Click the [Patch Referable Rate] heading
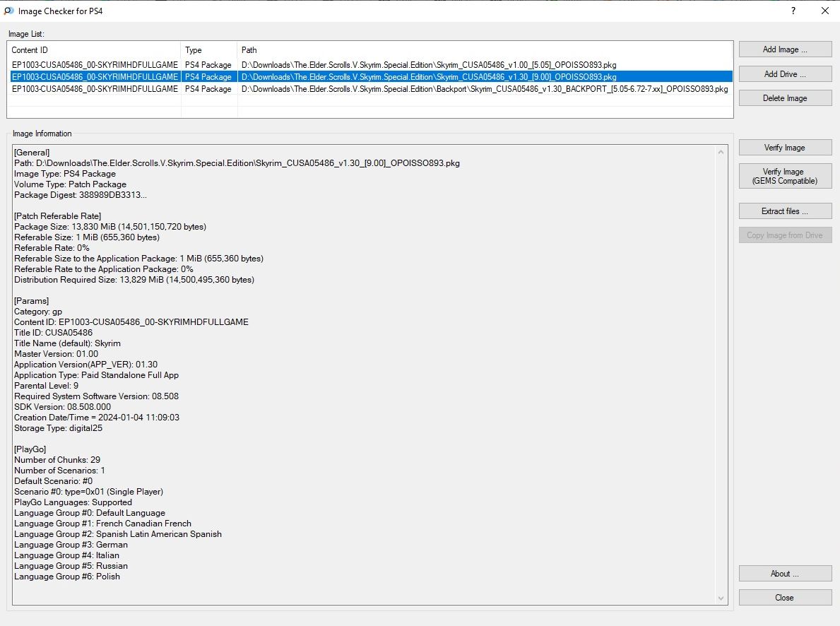Viewport: 840px width, 626px height. [57, 216]
